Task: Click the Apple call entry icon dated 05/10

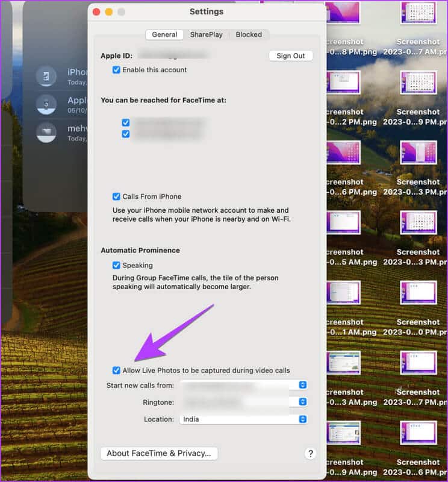Action: pyautogui.click(x=46, y=104)
